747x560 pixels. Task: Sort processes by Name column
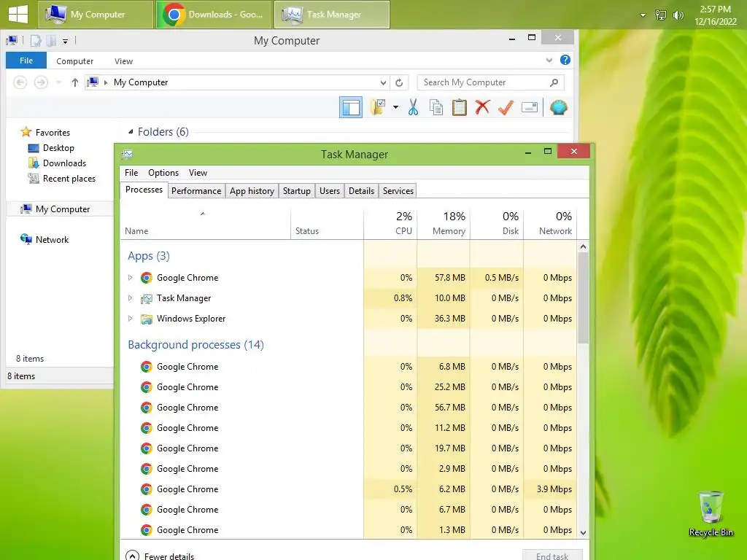pyautogui.click(x=205, y=224)
